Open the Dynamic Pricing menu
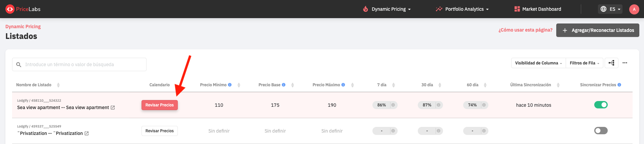 [x=387, y=9]
